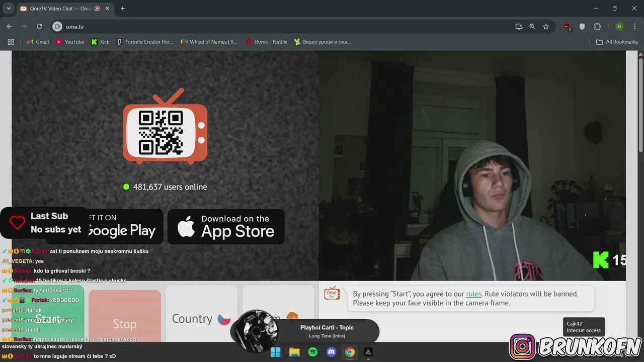Focus the ome.tv address bar
This screenshot has width=644, height=362.
click(x=282, y=27)
